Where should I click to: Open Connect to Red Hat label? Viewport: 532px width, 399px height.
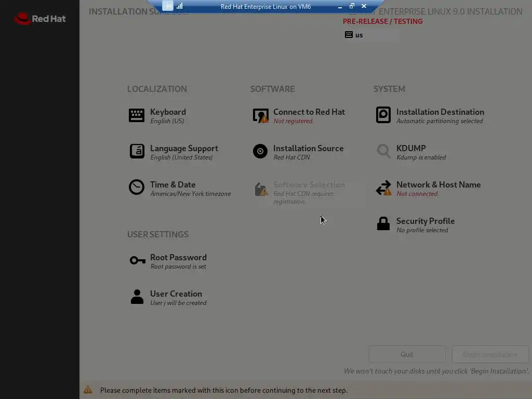[x=309, y=112]
